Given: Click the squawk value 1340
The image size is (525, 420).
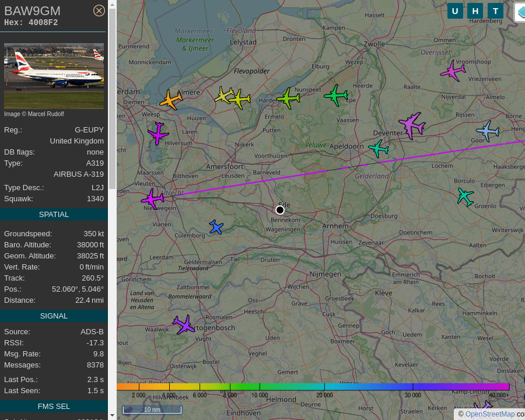Looking at the screenshot, I should tap(95, 199).
